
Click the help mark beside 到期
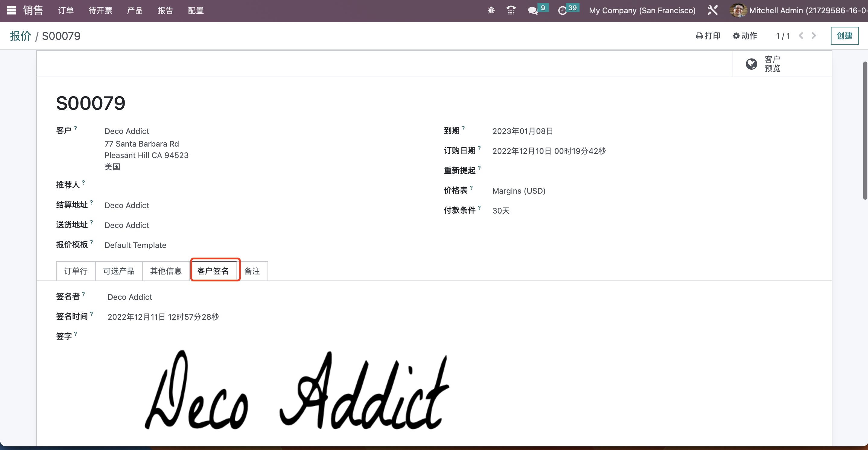463,128
